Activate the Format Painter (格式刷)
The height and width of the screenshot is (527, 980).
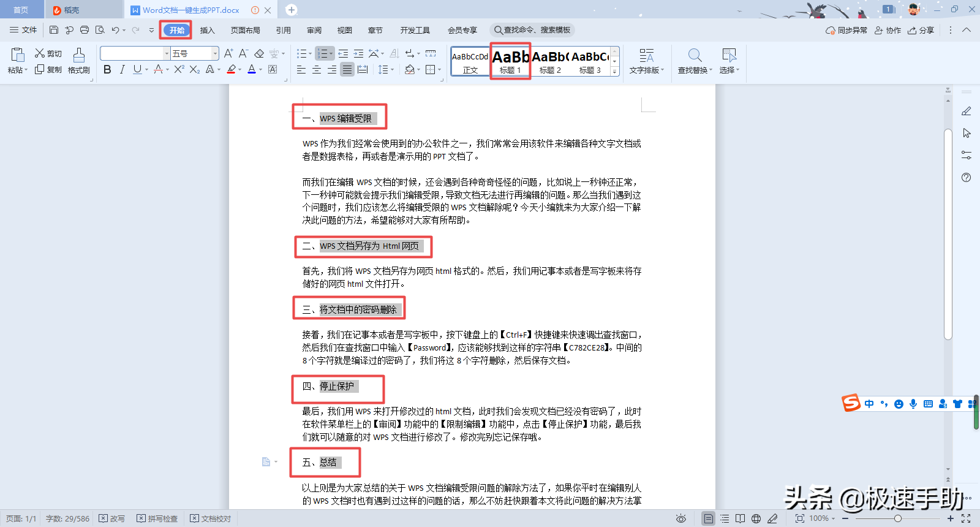point(79,61)
